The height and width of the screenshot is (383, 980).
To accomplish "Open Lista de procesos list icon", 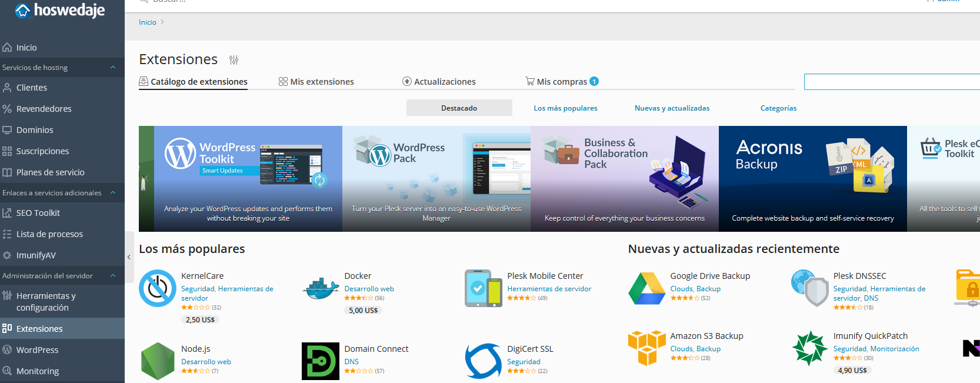I will coord(7,234).
